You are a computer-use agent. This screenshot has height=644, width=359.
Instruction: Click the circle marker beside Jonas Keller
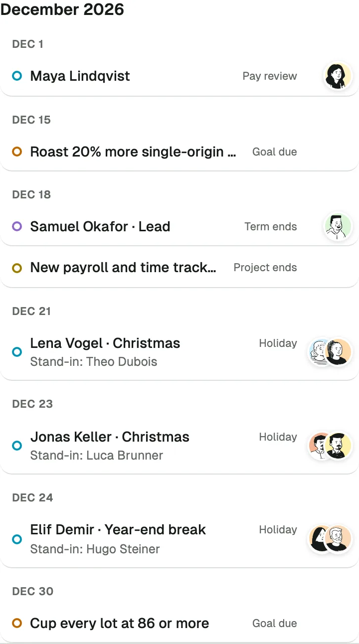pyautogui.click(x=17, y=445)
